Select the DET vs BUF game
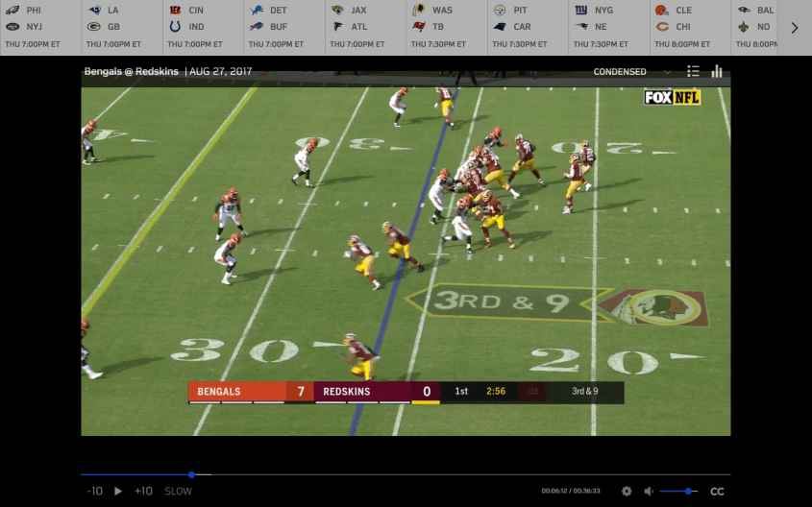Viewport: 812px width, 507px height. [x=283, y=27]
